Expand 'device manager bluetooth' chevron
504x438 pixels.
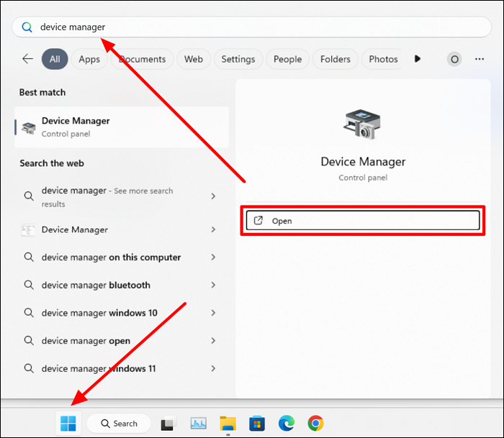coord(213,285)
